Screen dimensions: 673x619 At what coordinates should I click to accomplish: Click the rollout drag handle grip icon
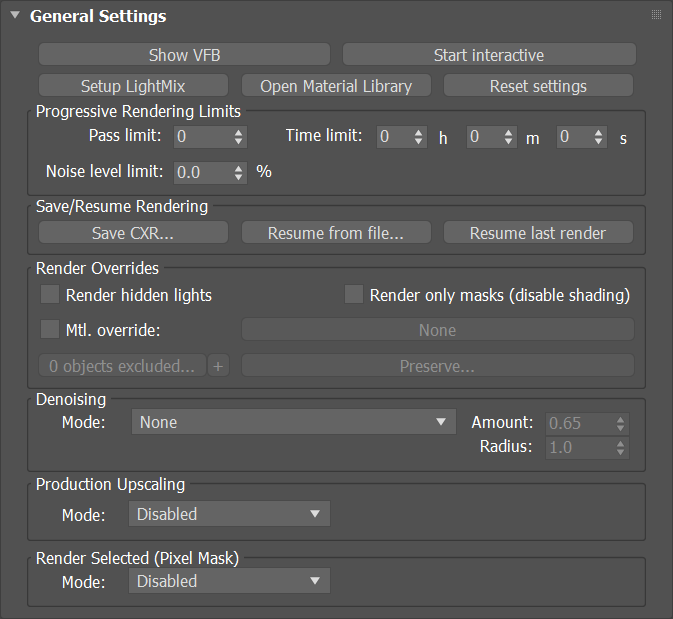pos(656,15)
